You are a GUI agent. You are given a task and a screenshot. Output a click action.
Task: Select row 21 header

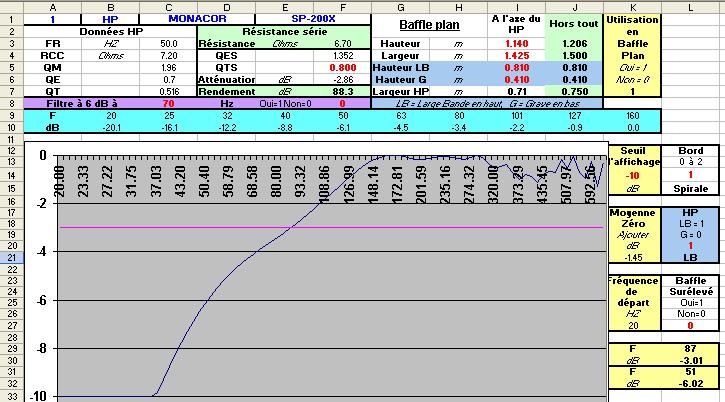12,258
